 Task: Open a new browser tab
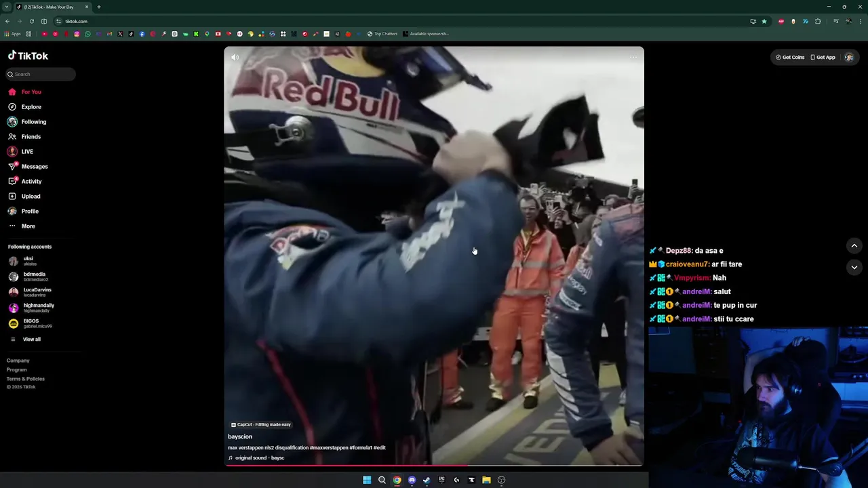99,7
